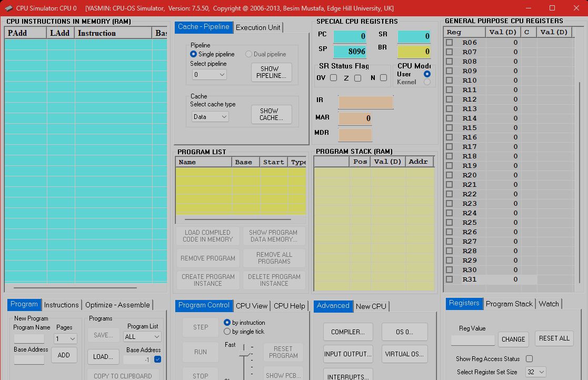Click the SHOW PIPELINE button
Viewport: 588px width, 380px height.
point(272,73)
